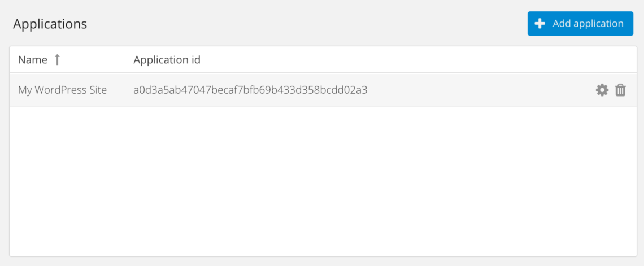Image resolution: width=644 pixels, height=266 pixels.
Task: Click the Application id column header
Action: point(167,60)
